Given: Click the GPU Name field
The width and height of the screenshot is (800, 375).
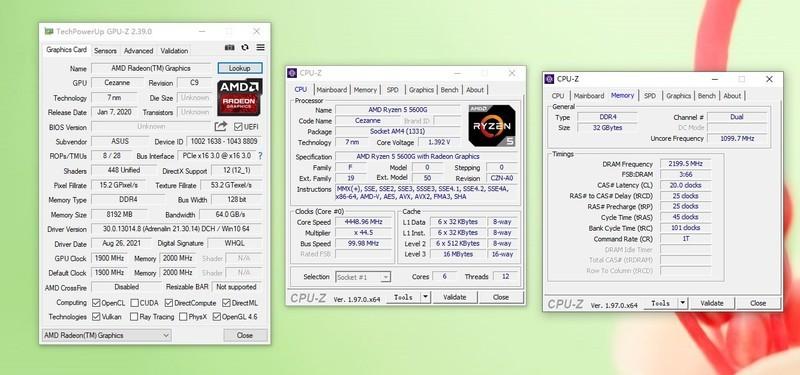Looking at the screenshot, I should click(151, 68).
